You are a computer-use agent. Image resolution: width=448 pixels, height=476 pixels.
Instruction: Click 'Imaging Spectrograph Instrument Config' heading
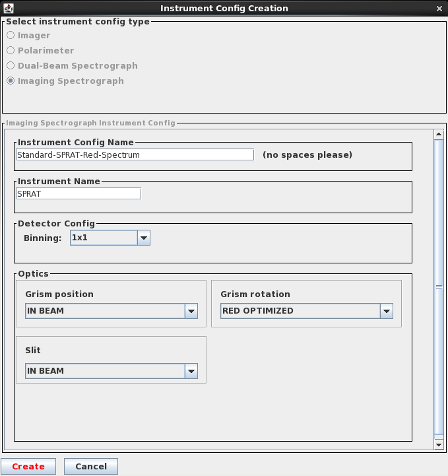click(x=90, y=123)
